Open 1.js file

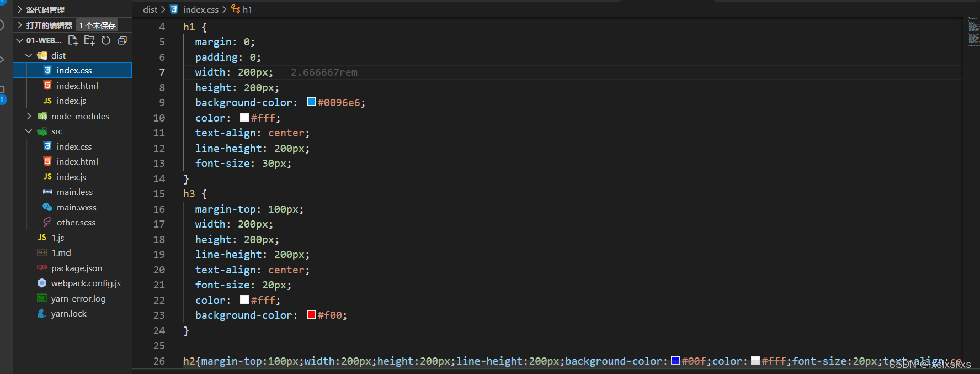[x=72, y=238]
